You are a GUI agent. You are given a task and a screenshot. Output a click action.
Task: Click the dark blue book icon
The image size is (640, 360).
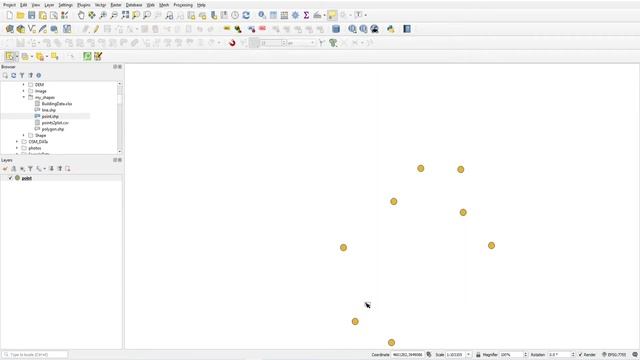point(407,29)
